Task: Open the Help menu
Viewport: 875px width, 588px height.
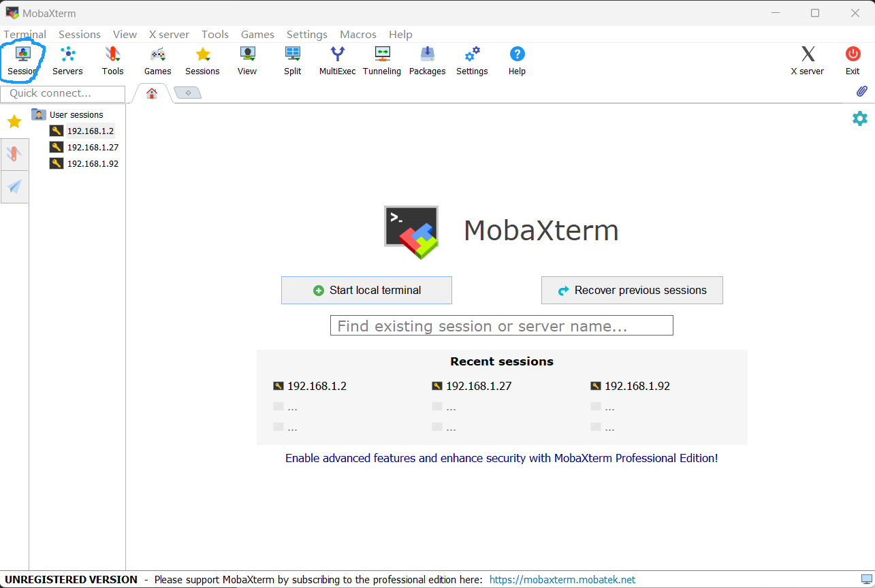Action: point(400,34)
